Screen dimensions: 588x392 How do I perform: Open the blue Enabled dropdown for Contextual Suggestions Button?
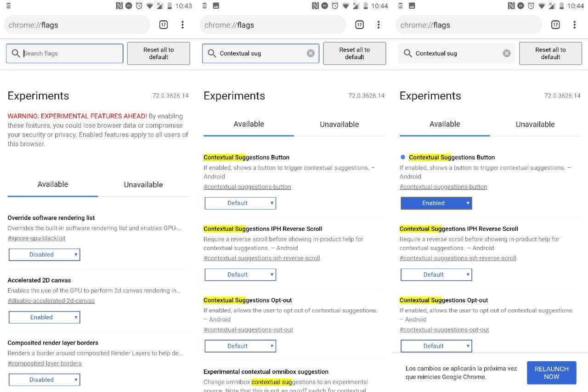pos(436,203)
